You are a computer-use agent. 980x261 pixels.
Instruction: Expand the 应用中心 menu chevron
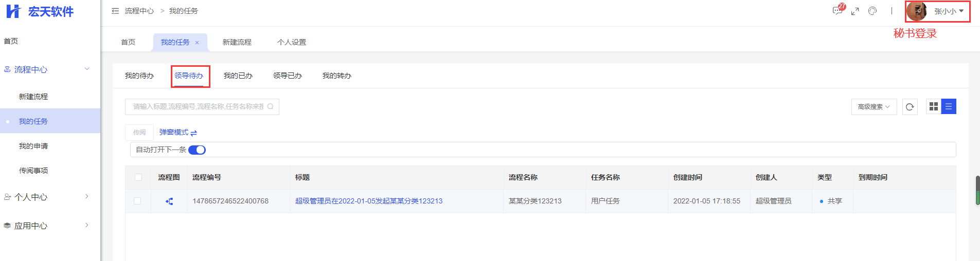(87, 225)
